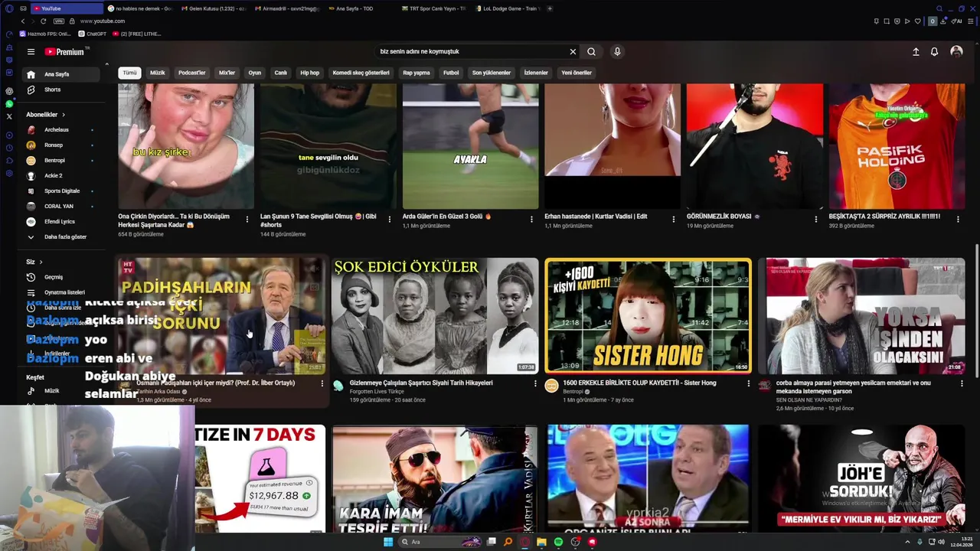Select the Canlı filter chip
Image resolution: width=980 pixels, height=551 pixels.
(281, 73)
